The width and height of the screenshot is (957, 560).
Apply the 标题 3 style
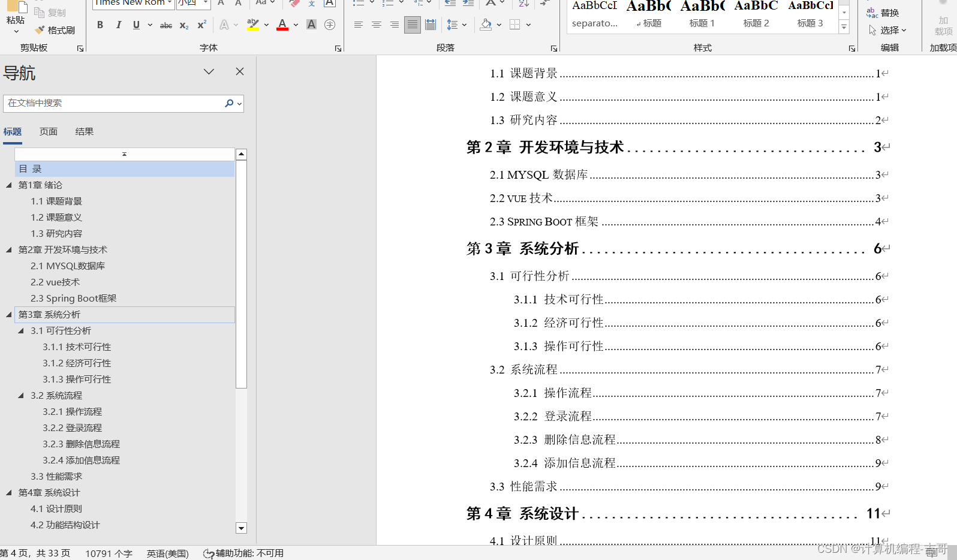[810, 15]
